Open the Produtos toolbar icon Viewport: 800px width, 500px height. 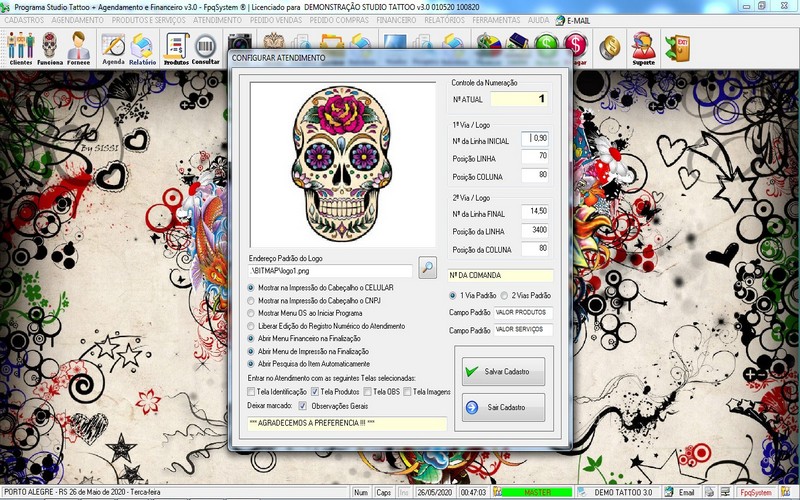[x=176, y=48]
